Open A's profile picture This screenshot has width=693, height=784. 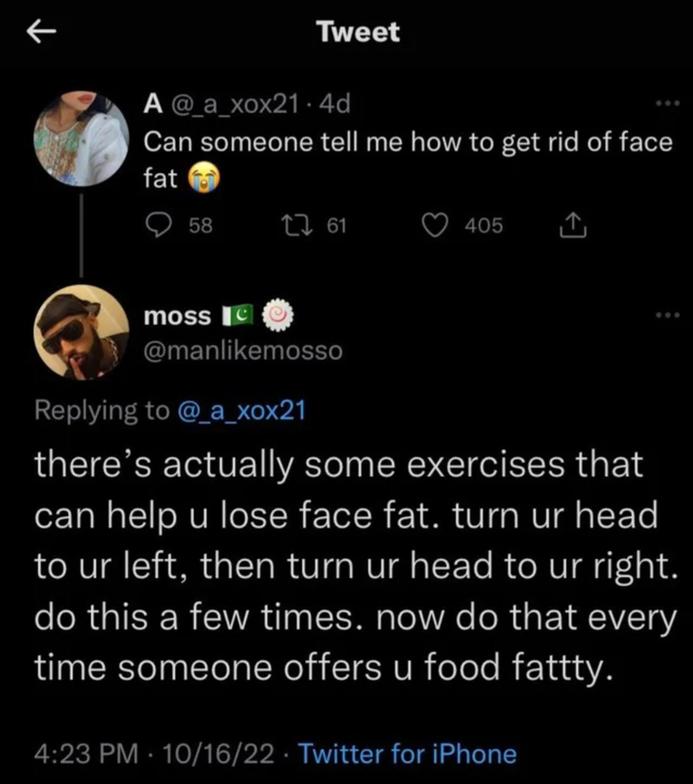coord(81,138)
